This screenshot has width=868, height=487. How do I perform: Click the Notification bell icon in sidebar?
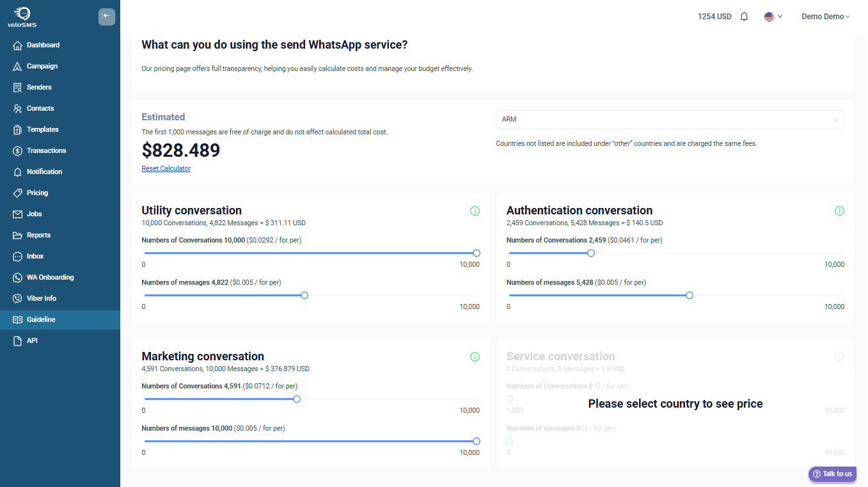17,172
